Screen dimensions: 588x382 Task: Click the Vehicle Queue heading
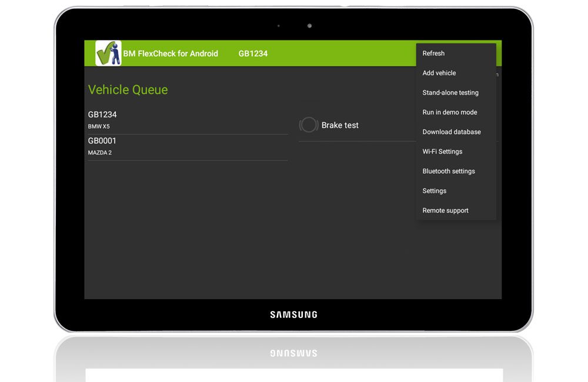coord(128,90)
